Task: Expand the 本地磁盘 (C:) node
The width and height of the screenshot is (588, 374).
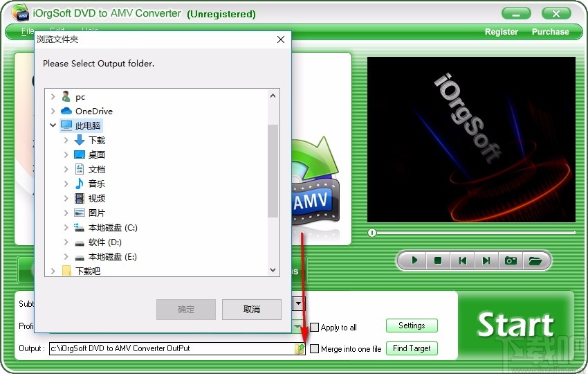Action: tap(66, 227)
